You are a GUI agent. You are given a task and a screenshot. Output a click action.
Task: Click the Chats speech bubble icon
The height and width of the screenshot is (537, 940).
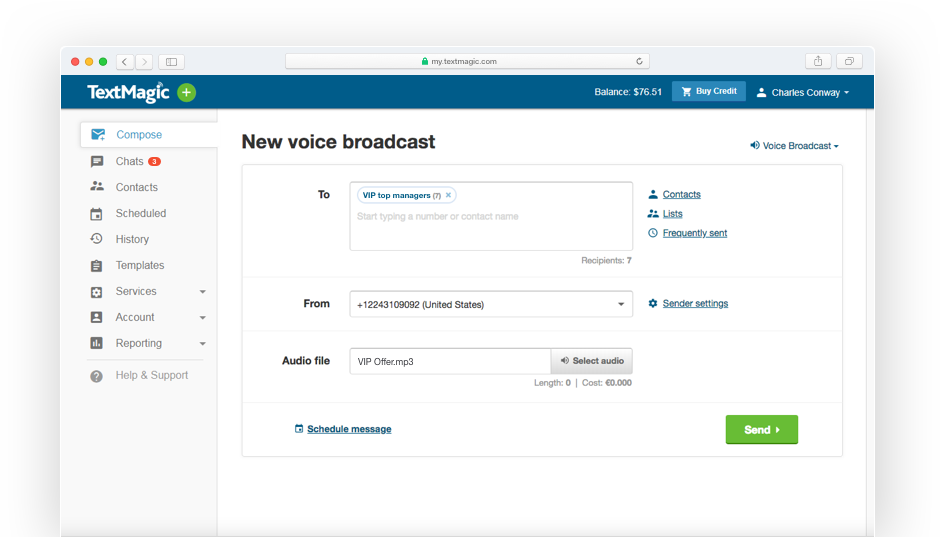point(97,162)
